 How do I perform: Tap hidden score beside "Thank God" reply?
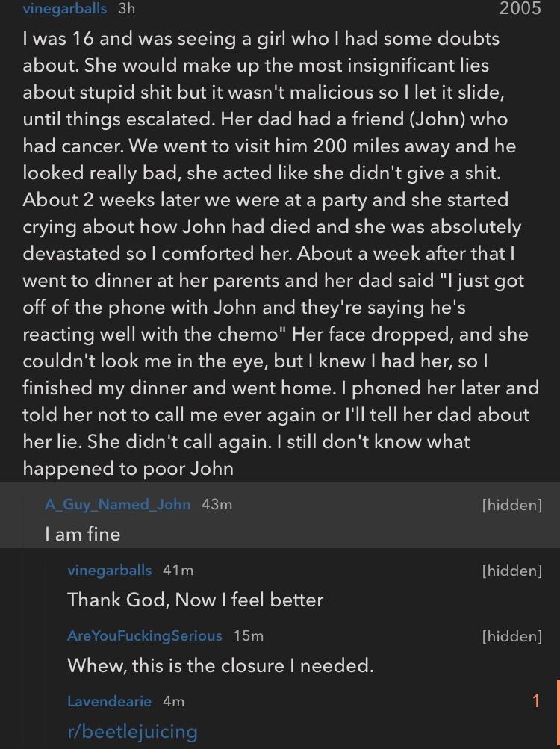pyautogui.click(x=511, y=570)
